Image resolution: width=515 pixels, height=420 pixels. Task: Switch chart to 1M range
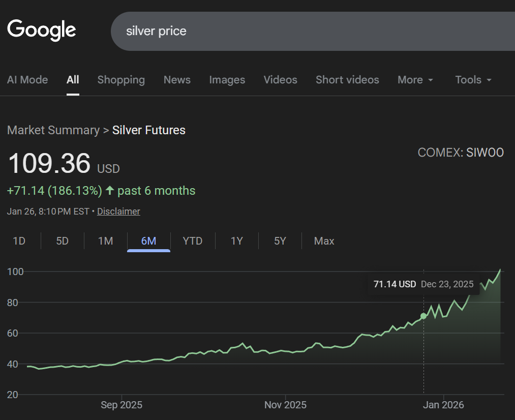click(x=105, y=241)
